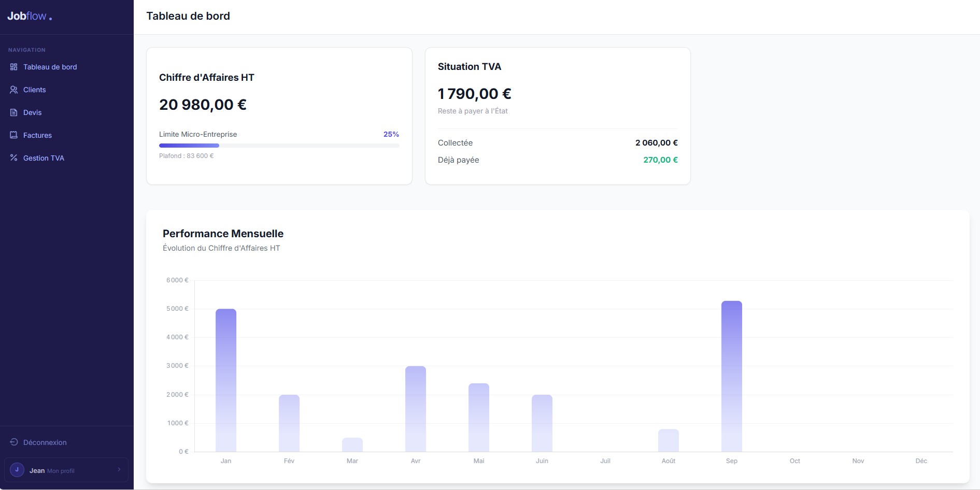Screen dimensions: 980x490
Task: Click Jean's round avatar icon
Action: [17, 470]
